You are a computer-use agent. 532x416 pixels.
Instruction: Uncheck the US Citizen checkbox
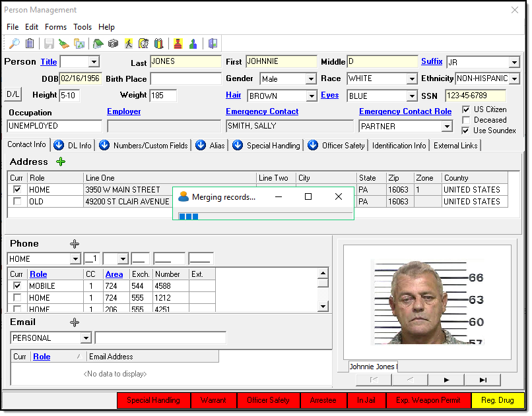tap(466, 109)
